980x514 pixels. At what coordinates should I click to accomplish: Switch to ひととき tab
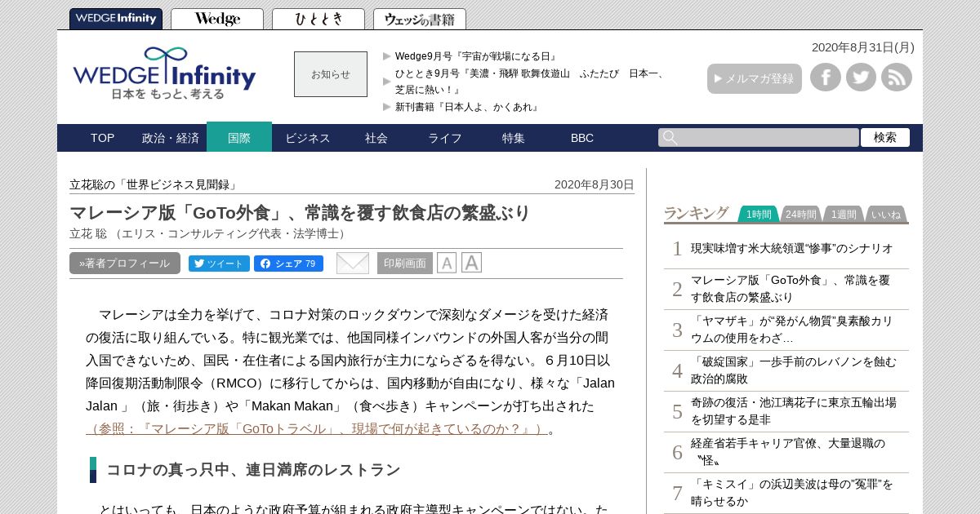318,19
